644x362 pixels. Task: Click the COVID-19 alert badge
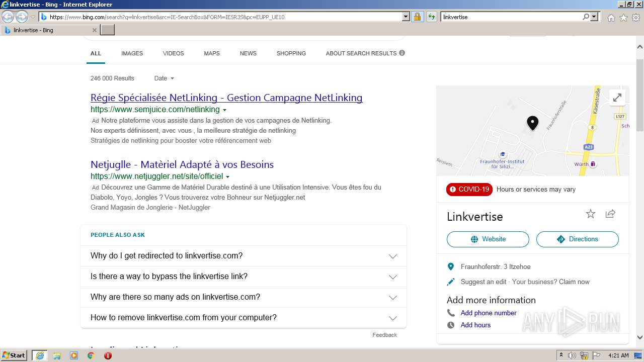(469, 190)
